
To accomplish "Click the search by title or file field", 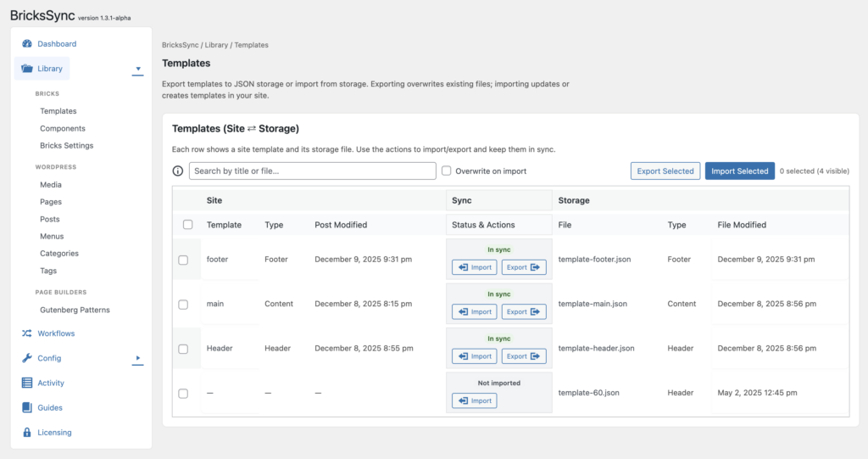I will (x=312, y=171).
